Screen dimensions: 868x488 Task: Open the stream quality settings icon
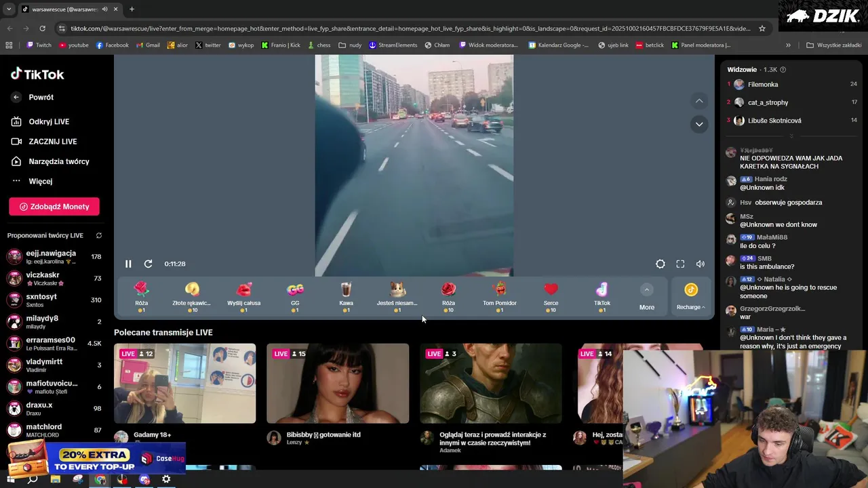(660, 264)
